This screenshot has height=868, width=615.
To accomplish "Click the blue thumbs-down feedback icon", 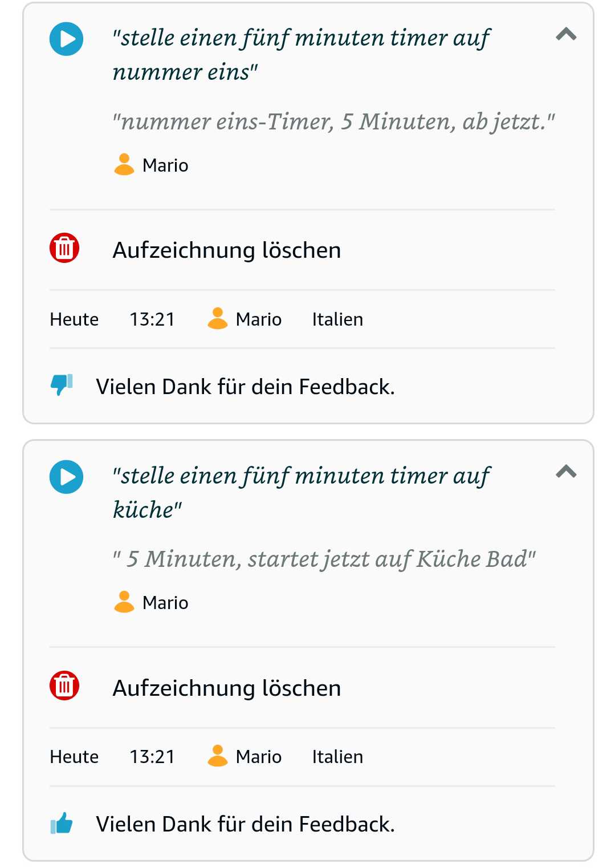I will [x=62, y=385].
